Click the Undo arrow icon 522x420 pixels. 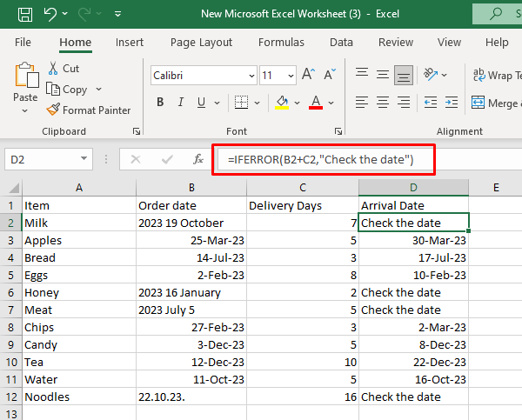click(x=50, y=15)
